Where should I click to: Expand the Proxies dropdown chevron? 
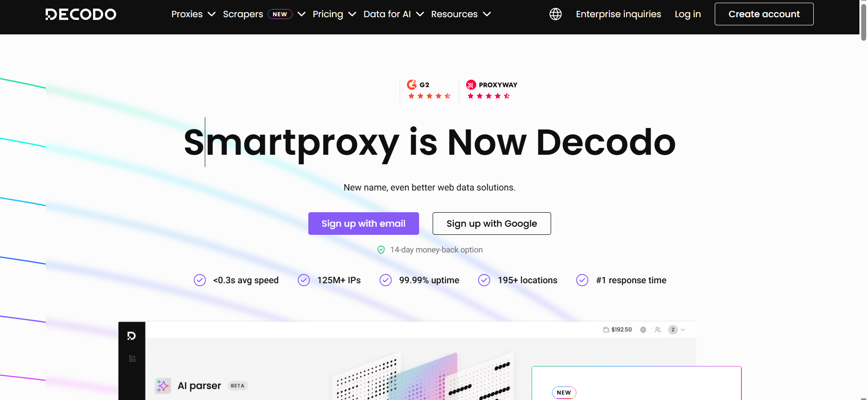212,14
